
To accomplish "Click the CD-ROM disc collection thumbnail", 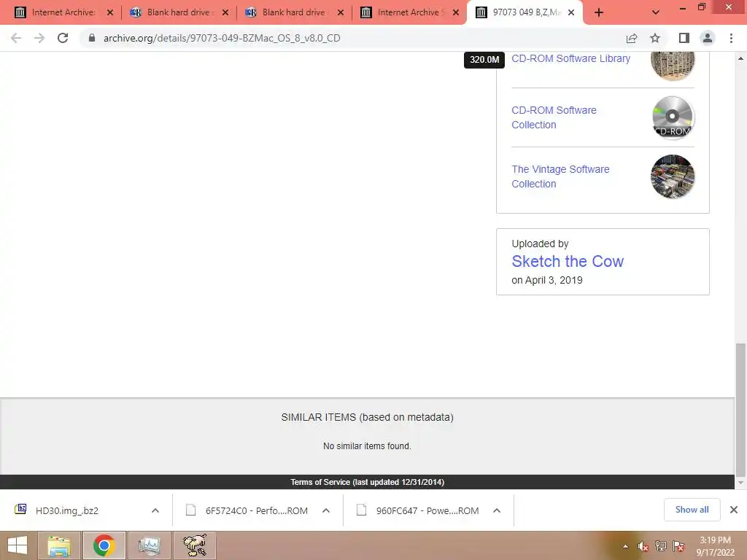I will click(672, 117).
